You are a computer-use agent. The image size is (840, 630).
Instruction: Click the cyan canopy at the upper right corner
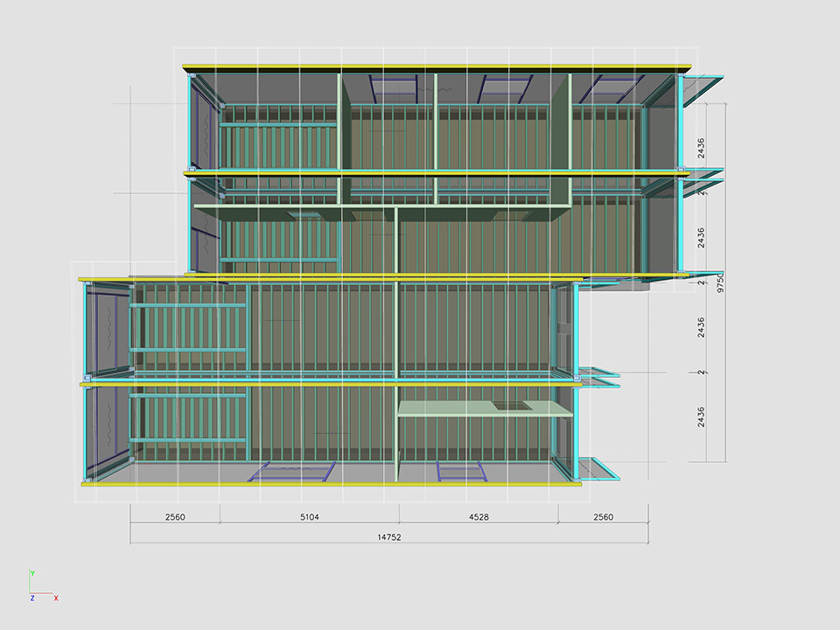click(703, 90)
